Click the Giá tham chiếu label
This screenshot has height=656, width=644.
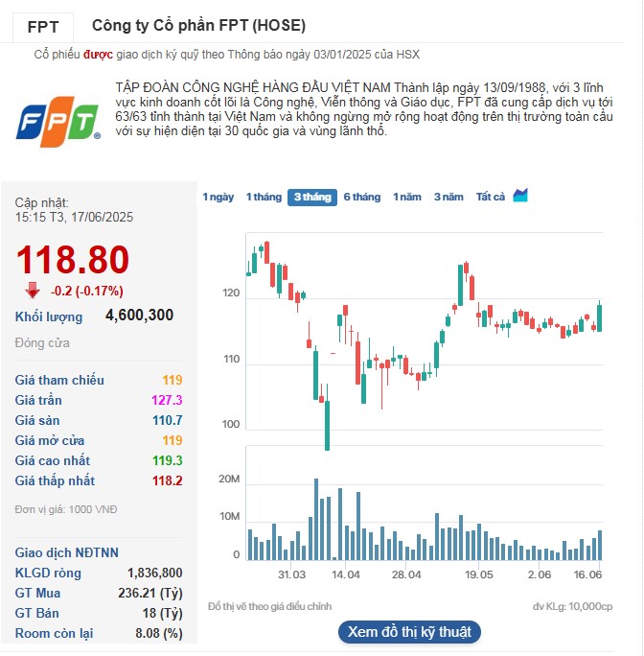pos(59,380)
